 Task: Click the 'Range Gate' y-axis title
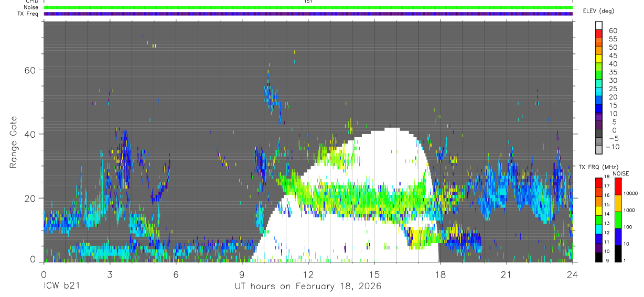13,141
